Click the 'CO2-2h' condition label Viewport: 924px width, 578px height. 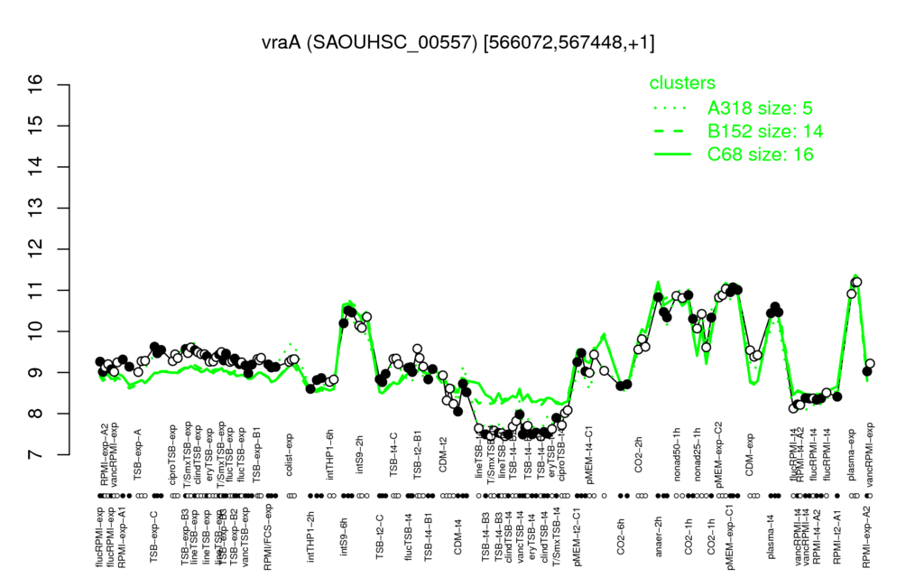click(x=639, y=455)
